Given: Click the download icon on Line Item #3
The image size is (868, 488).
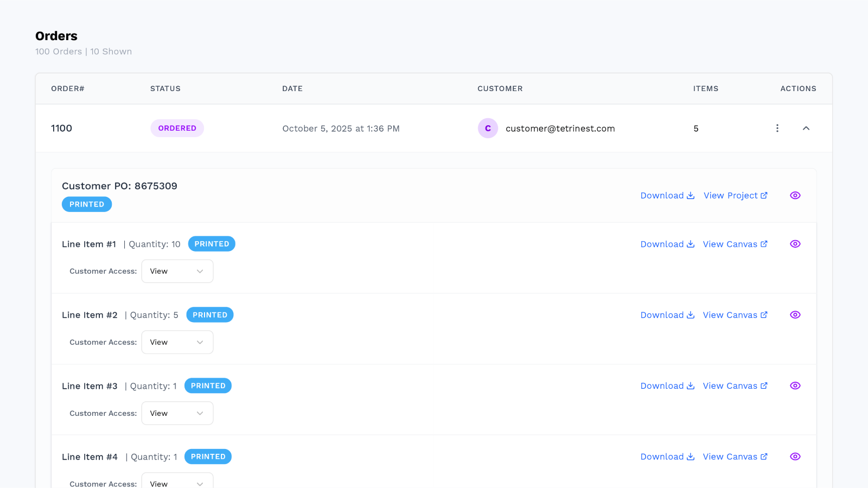Looking at the screenshot, I should (690, 386).
